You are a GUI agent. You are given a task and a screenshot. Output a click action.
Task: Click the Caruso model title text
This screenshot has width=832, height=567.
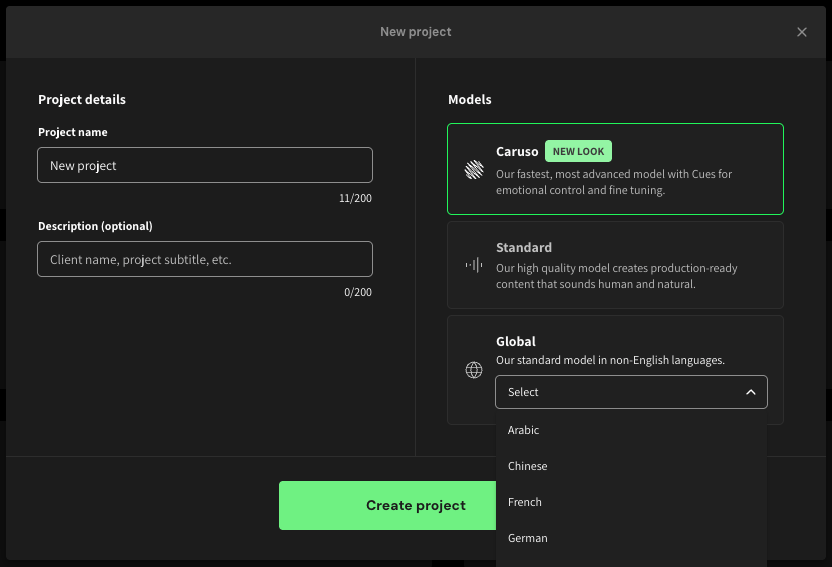point(517,151)
